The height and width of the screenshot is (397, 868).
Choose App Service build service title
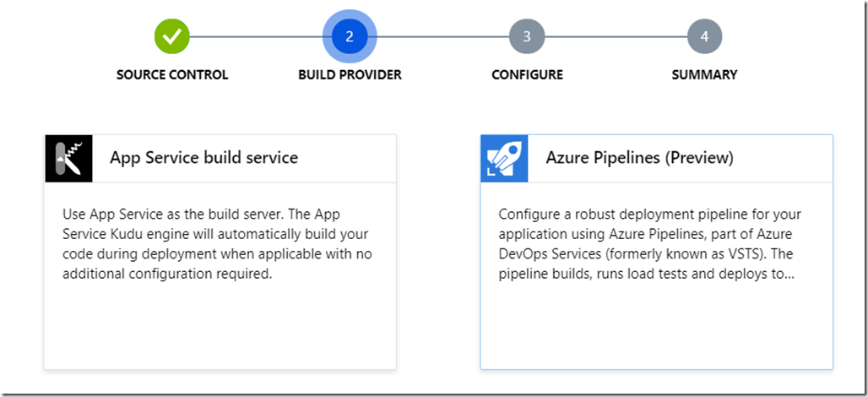coord(203,158)
